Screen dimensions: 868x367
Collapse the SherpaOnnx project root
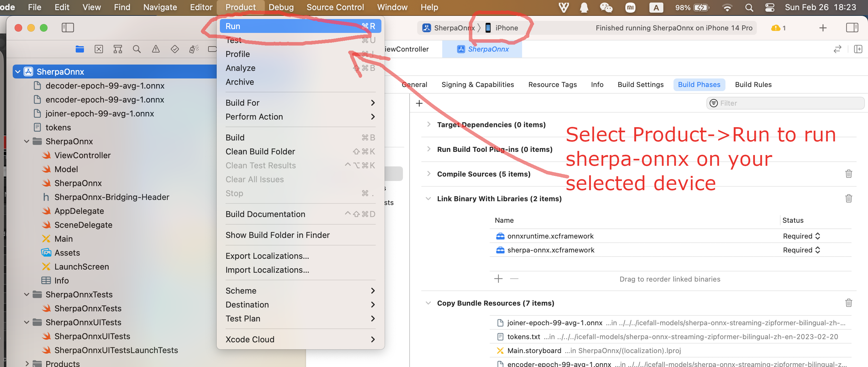18,72
